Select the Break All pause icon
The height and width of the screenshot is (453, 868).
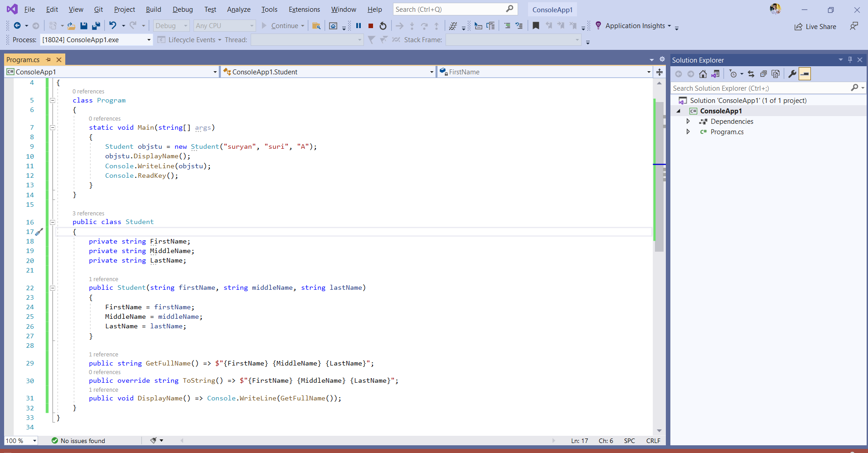[x=359, y=25]
